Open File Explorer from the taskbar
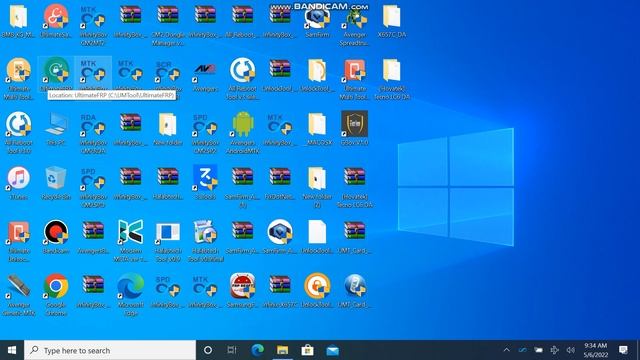 click(x=282, y=350)
